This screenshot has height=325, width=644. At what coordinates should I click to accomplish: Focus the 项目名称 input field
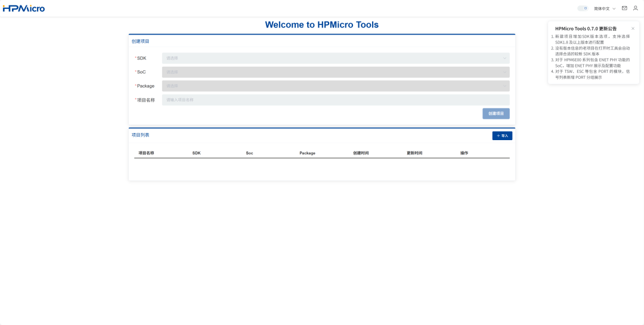(336, 100)
